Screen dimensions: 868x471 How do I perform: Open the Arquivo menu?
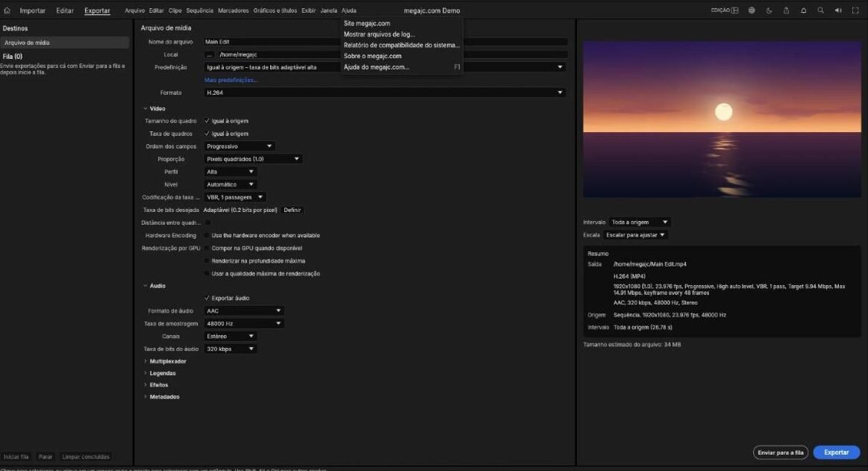coord(134,10)
